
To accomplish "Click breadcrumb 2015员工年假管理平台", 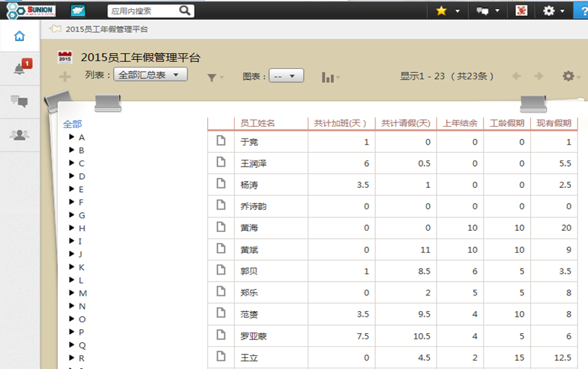I will pos(107,29).
